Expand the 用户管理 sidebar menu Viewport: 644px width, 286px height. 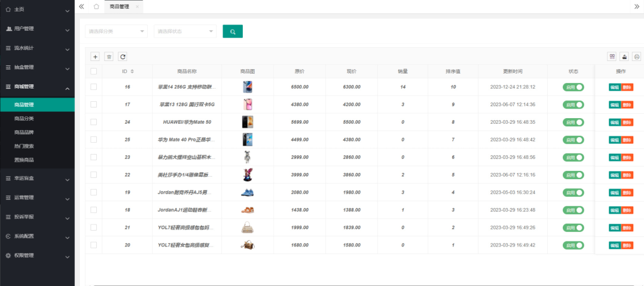pos(37,29)
